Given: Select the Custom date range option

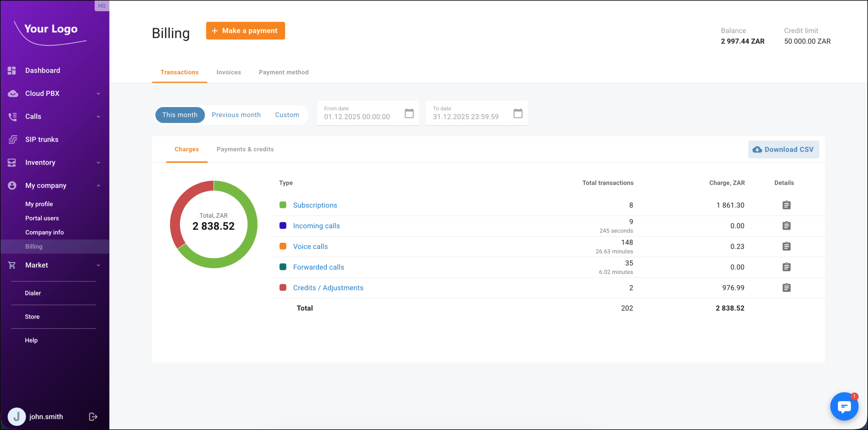Looking at the screenshot, I should pos(287,115).
